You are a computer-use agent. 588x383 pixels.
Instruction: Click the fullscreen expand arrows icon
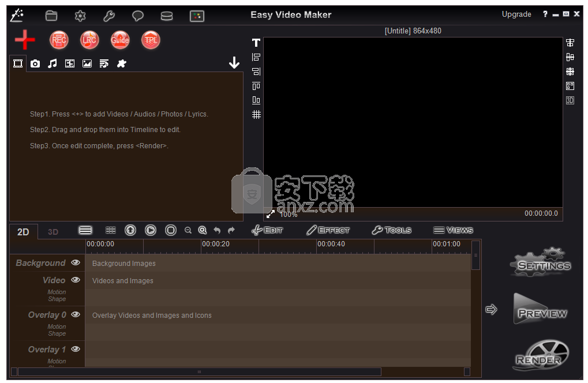coord(271,214)
